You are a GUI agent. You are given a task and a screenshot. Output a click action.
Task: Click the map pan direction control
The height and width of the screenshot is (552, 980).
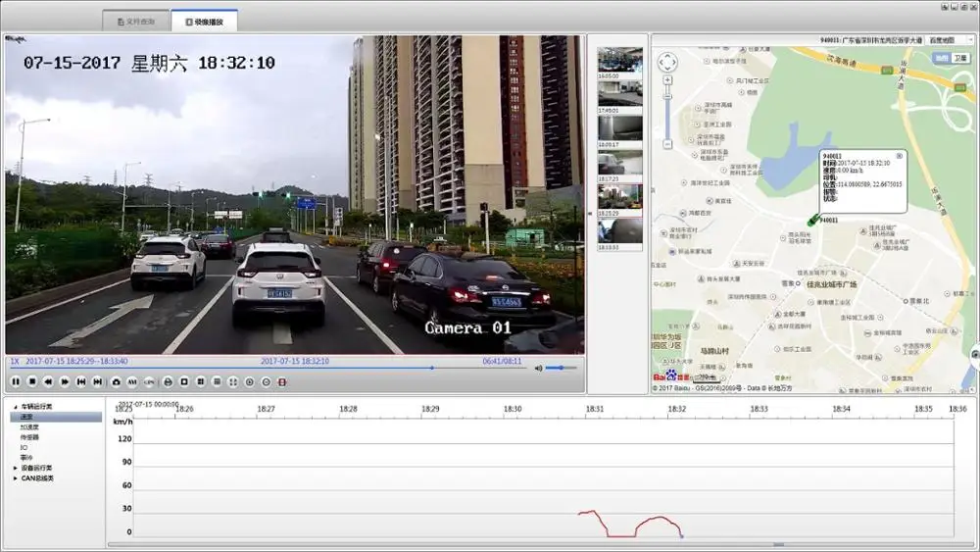tap(667, 63)
